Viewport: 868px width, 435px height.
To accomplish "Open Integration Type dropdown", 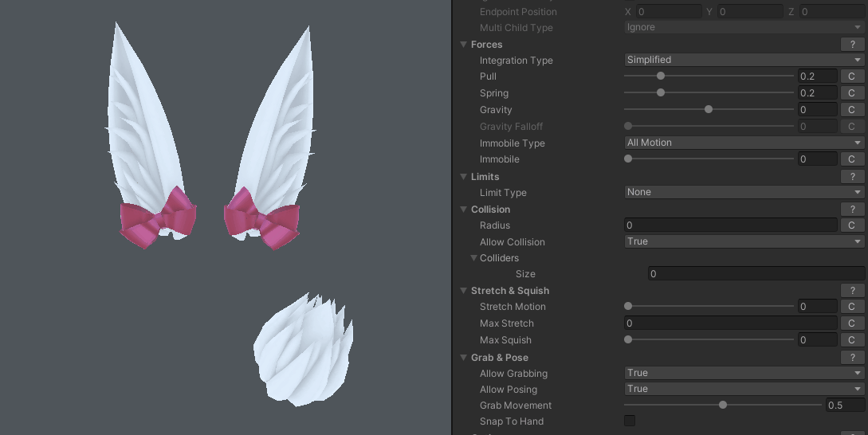I will point(744,60).
